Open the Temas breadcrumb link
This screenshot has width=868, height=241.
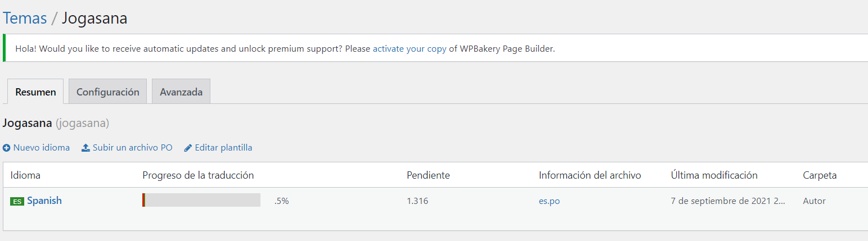(25, 18)
